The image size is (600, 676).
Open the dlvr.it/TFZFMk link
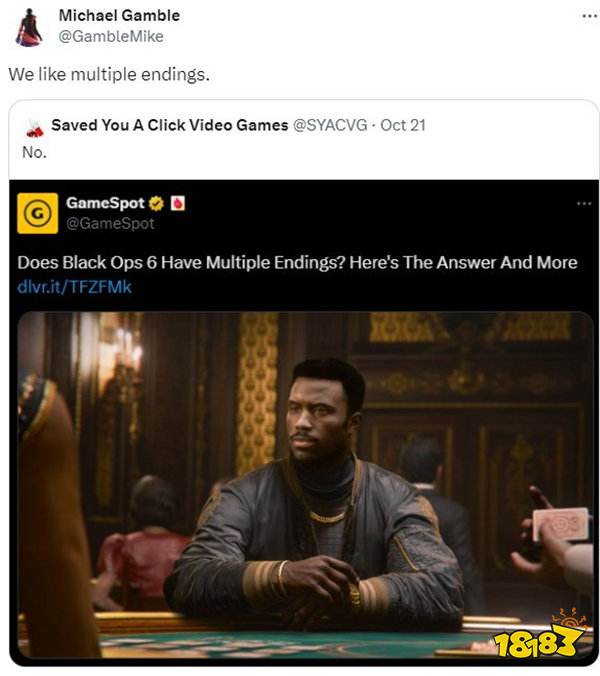click(x=75, y=287)
